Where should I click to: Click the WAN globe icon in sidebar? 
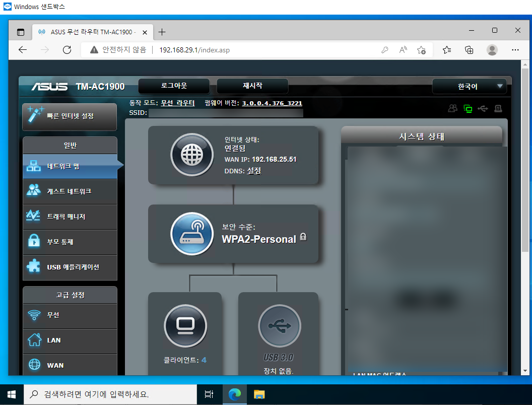click(x=34, y=365)
